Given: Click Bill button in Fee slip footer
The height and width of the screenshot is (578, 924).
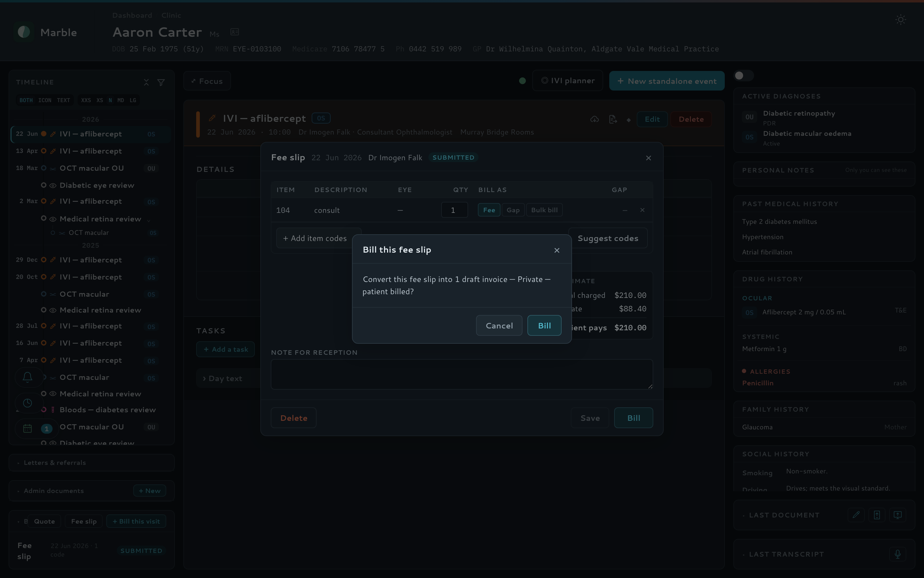Looking at the screenshot, I should pos(633,418).
